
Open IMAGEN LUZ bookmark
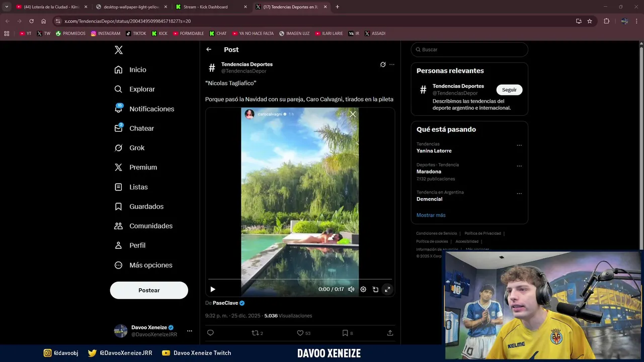(294, 34)
